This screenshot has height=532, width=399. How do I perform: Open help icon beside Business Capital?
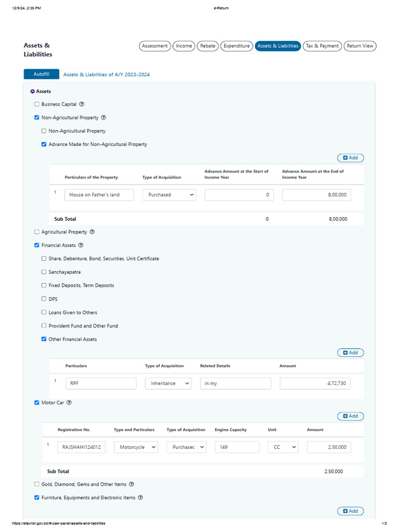[x=82, y=104]
